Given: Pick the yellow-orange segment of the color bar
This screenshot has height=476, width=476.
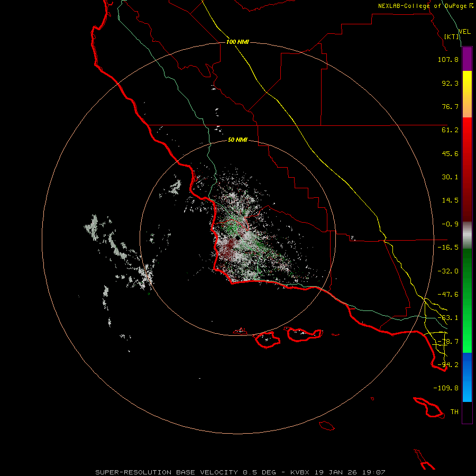Looking at the screenshot, I should (467, 94).
